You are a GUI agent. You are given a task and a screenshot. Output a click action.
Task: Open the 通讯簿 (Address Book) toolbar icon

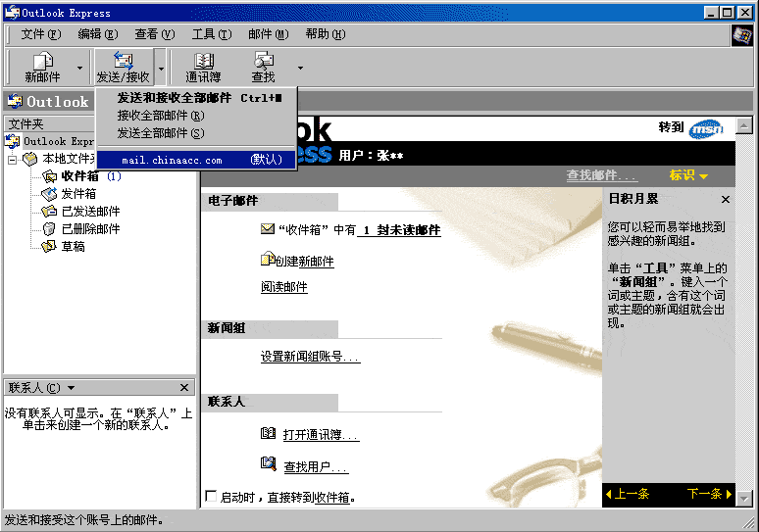point(203,61)
